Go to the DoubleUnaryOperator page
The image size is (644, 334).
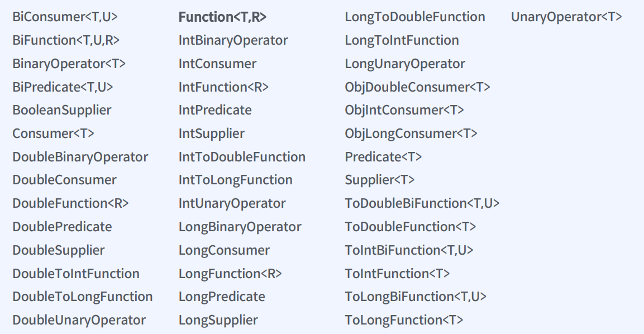click(x=79, y=320)
